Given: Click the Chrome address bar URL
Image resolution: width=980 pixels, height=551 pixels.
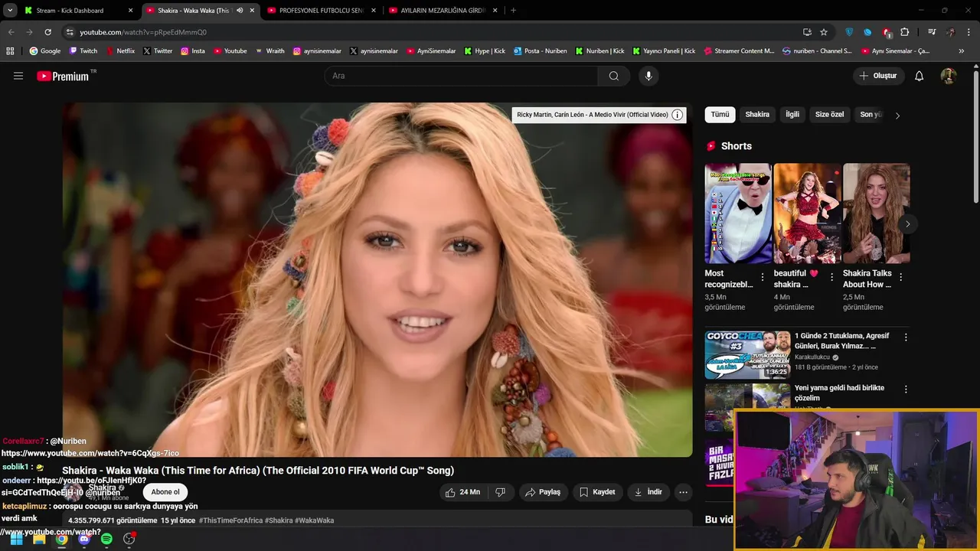Looking at the screenshot, I should click(143, 32).
